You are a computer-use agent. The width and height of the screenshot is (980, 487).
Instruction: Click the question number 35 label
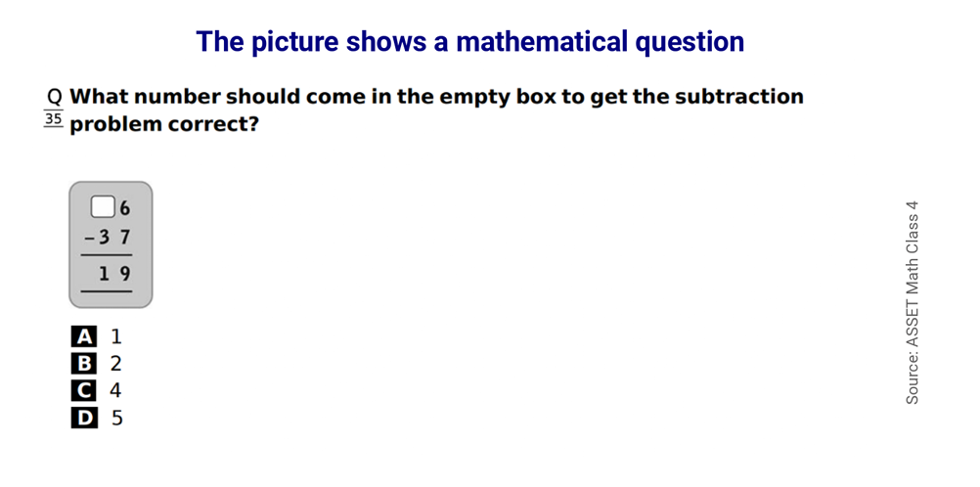[x=54, y=118]
